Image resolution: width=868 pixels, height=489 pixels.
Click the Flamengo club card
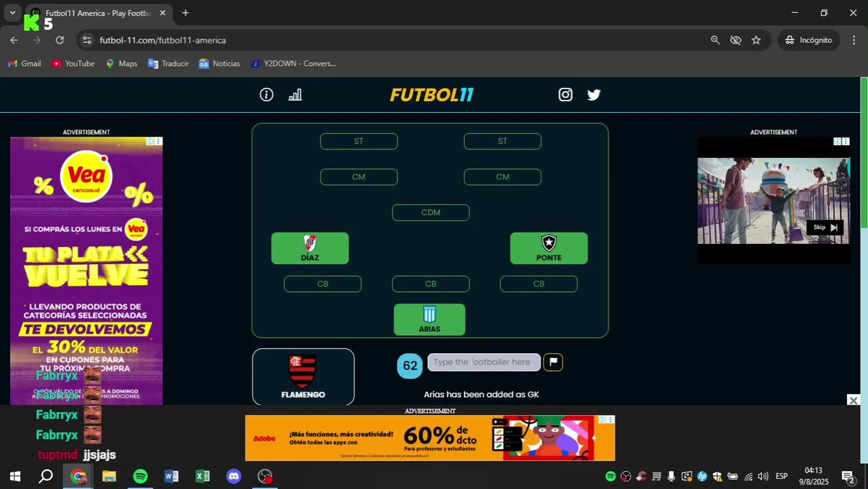click(x=303, y=377)
